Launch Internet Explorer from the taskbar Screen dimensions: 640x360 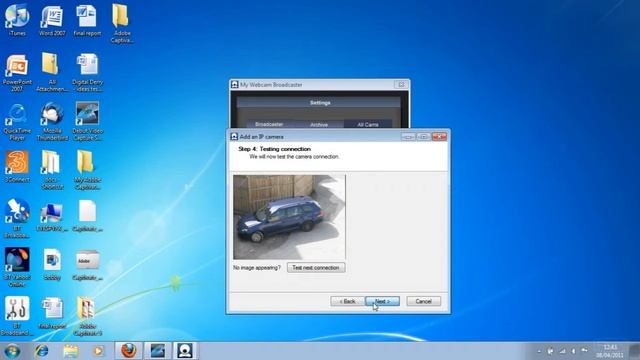pos(42,351)
